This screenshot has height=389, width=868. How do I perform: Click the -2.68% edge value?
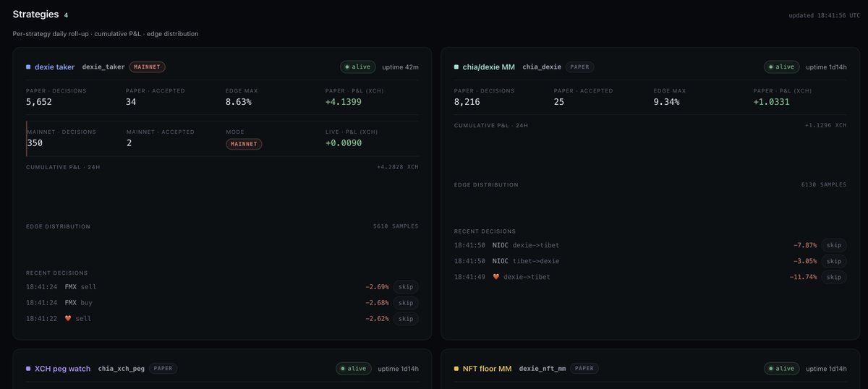(377, 303)
